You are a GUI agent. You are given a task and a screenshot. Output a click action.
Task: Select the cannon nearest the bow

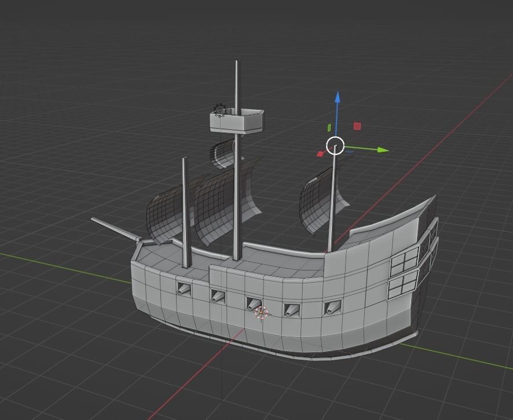tap(184, 289)
